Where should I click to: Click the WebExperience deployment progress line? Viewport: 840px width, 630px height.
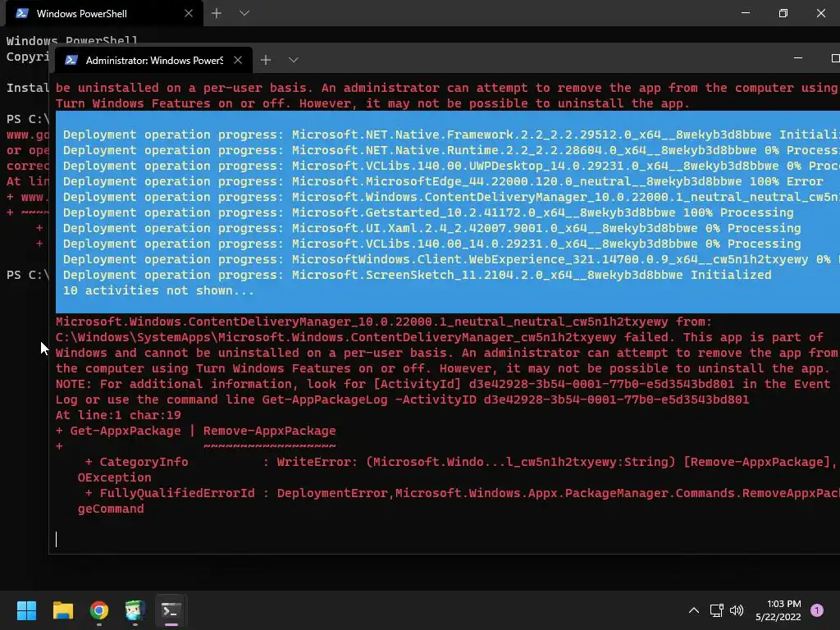point(451,259)
